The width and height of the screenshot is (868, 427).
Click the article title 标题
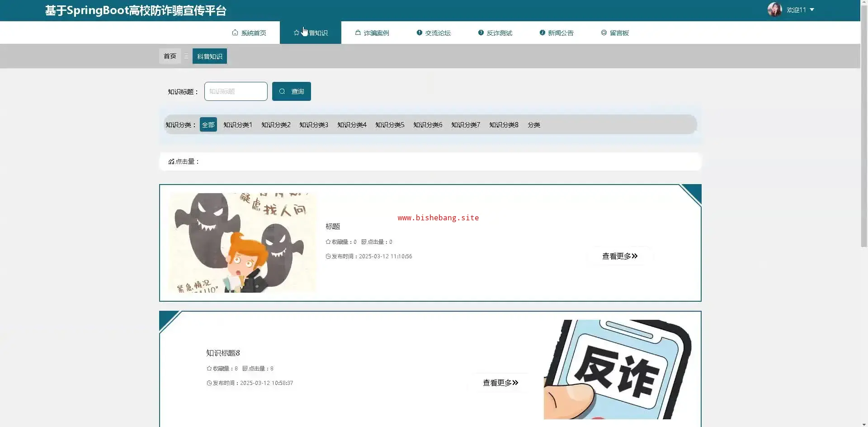tap(333, 226)
